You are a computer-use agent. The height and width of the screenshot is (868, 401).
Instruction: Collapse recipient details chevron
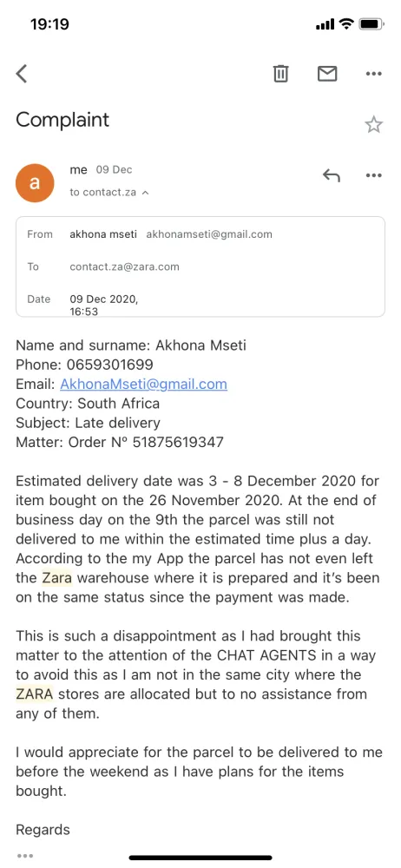click(x=146, y=193)
